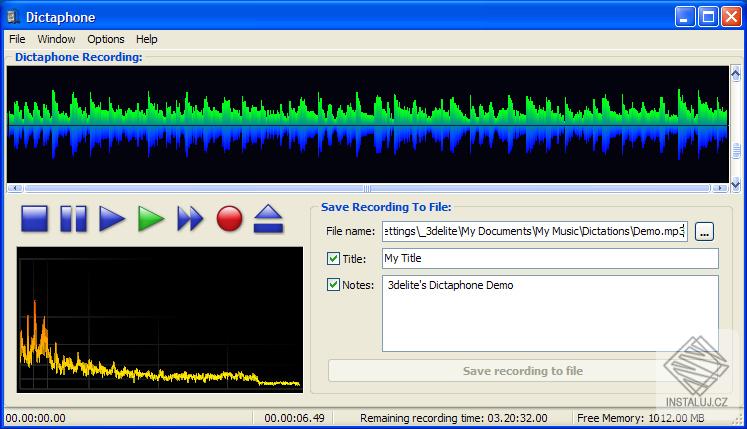747x429 pixels.
Task: Click the 00.00:00.00 position in status bar
Action: (36, 418)
